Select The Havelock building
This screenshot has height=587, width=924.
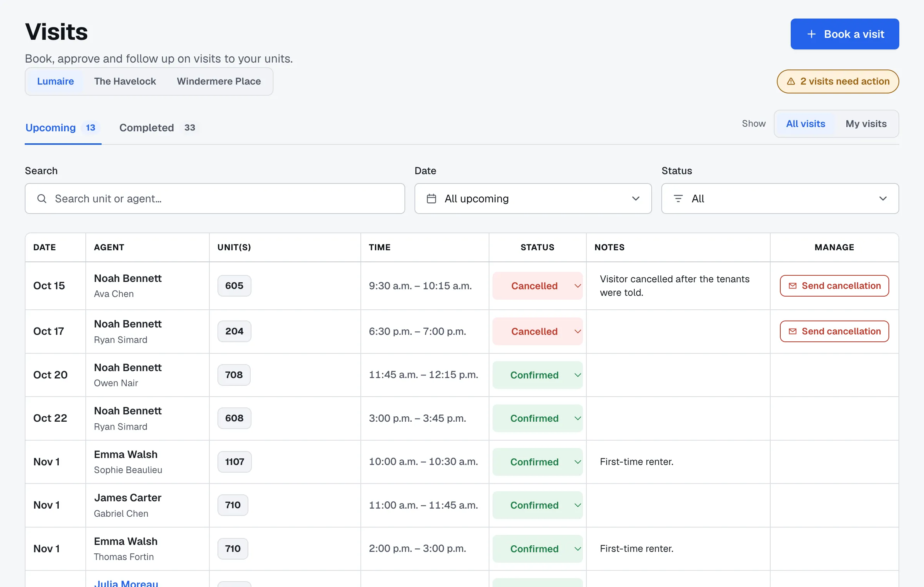pos(125,81)
